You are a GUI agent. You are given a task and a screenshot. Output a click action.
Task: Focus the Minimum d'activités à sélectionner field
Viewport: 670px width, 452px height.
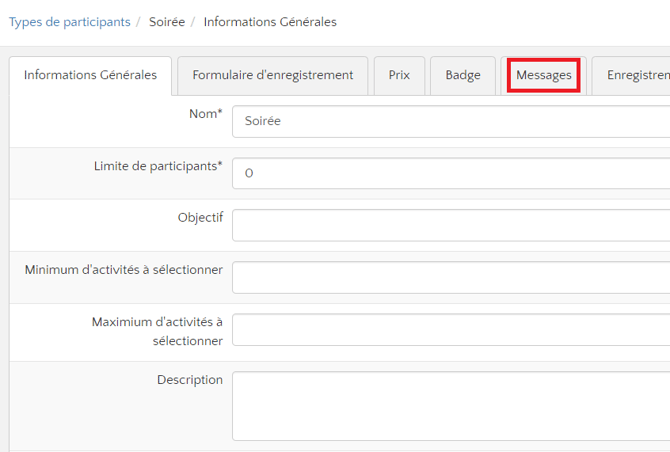point(450,277)
